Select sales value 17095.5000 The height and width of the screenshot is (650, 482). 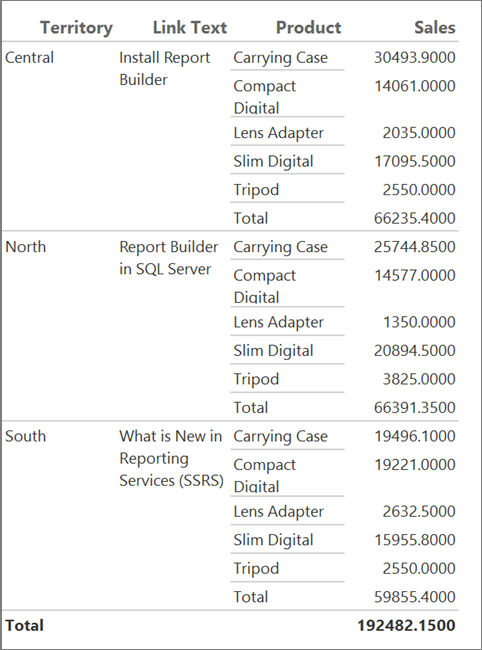415,162
